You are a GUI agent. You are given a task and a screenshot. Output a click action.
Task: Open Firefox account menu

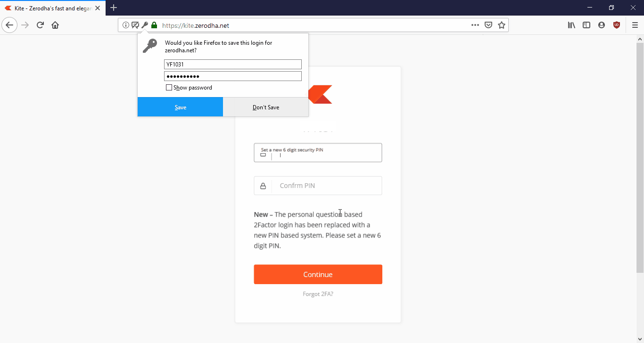(x=602, y=25)
